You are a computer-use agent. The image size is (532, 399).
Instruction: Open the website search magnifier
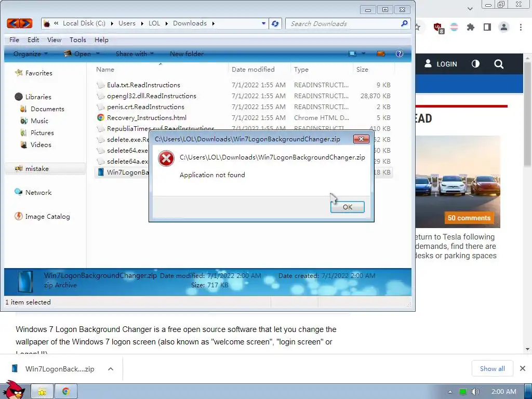tap(498, 64)
